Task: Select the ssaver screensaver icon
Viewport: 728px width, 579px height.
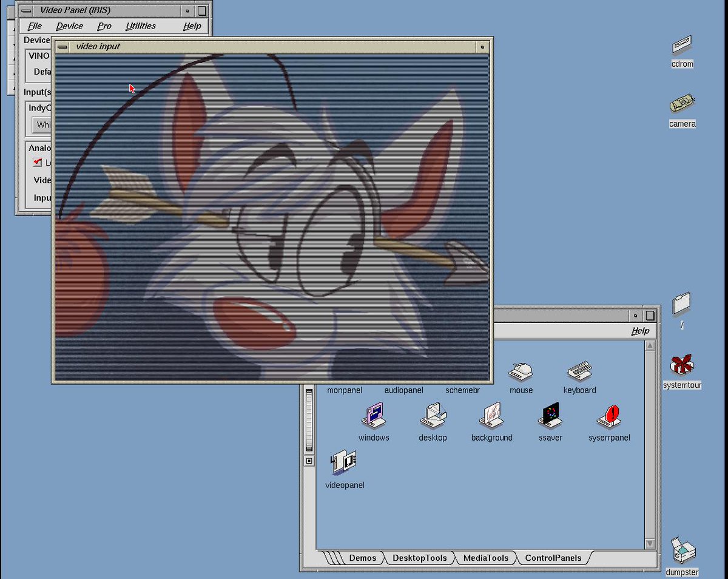Action: point(550,416)
